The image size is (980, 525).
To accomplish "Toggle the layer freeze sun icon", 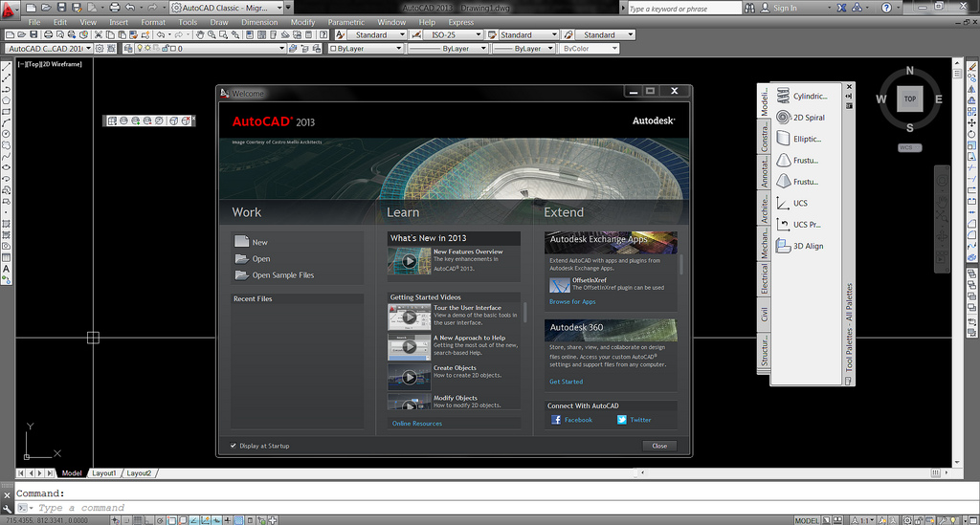I will [148, 48].
